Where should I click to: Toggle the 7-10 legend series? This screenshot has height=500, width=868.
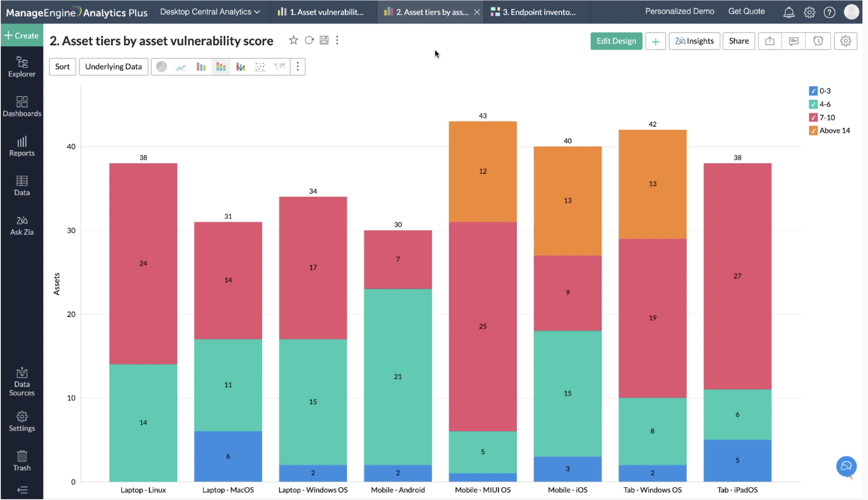pos(813,118)
